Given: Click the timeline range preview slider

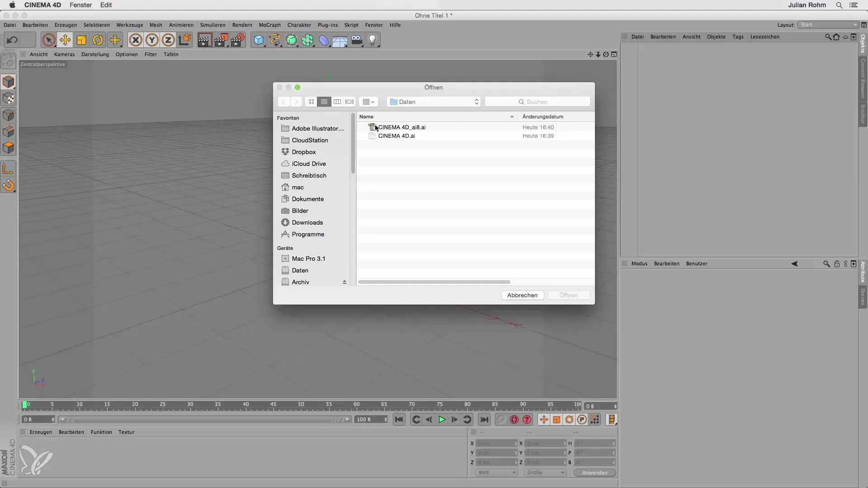Looking at the screenshot, I should (205, 420).
